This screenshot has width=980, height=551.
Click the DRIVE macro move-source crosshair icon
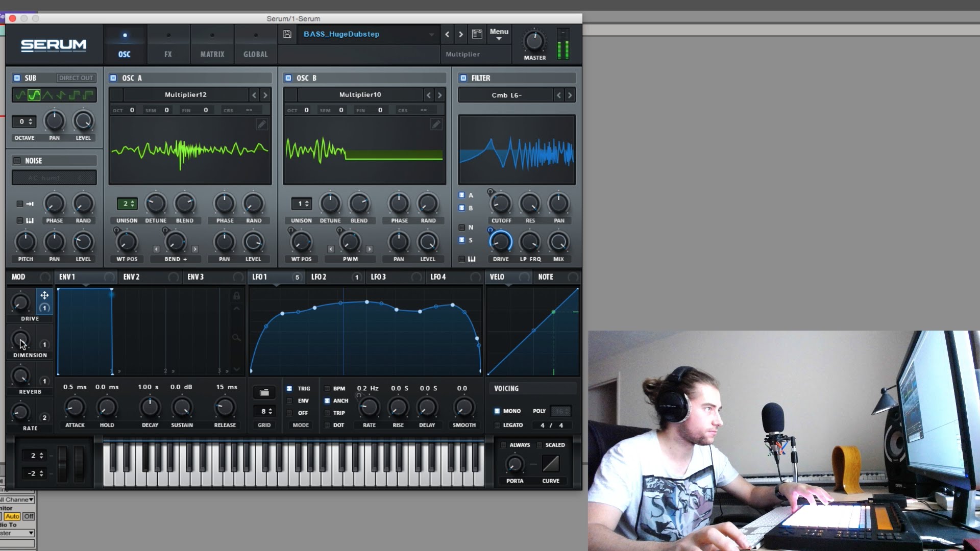pos(44,295)
